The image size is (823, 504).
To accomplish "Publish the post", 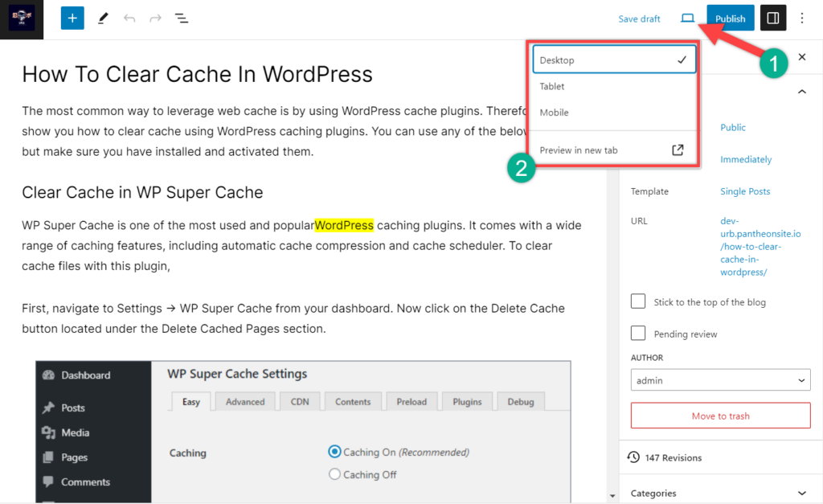I will [730, 17].
